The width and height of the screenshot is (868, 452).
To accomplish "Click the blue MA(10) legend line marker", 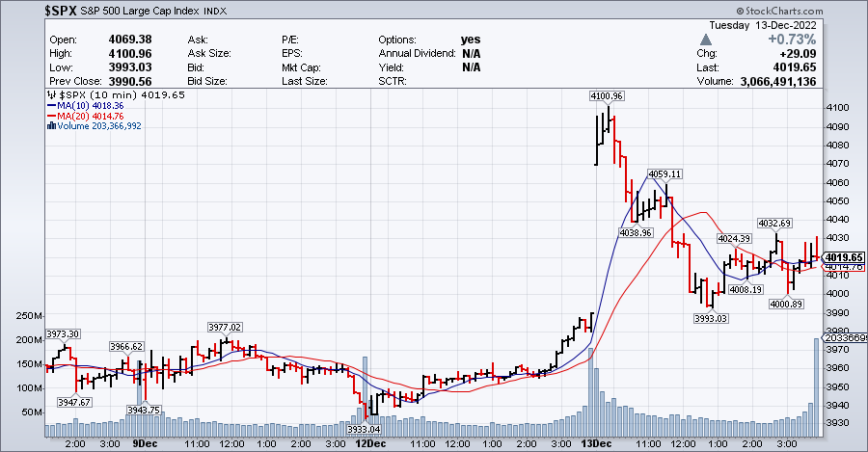I will click(51, 106).
